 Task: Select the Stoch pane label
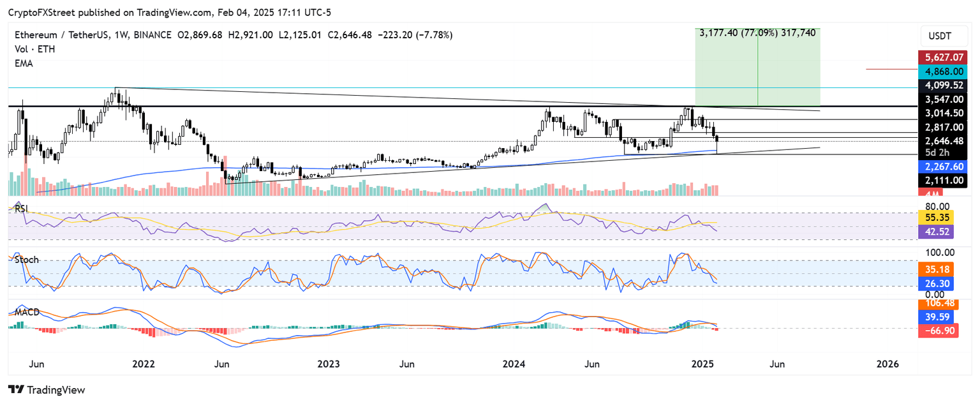coord(26,260)
